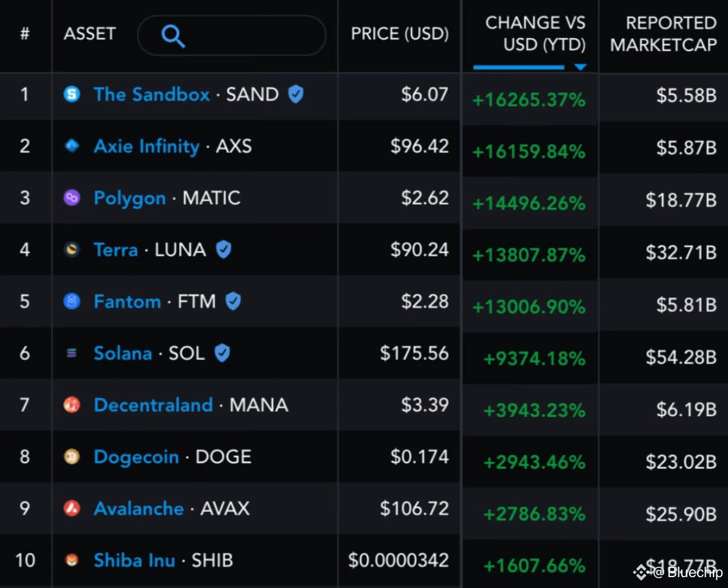Click the +1607.66% change value

coord(534,566)
